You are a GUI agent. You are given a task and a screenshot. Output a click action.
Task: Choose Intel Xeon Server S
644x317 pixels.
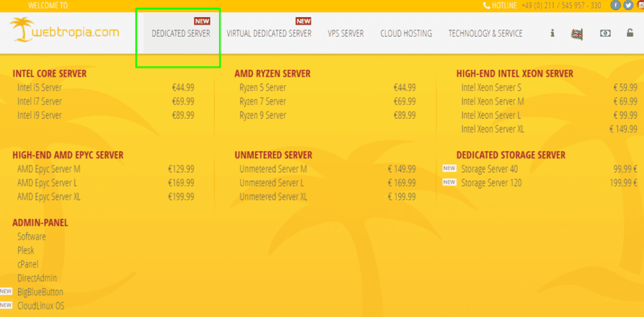(x=491, y=87)
